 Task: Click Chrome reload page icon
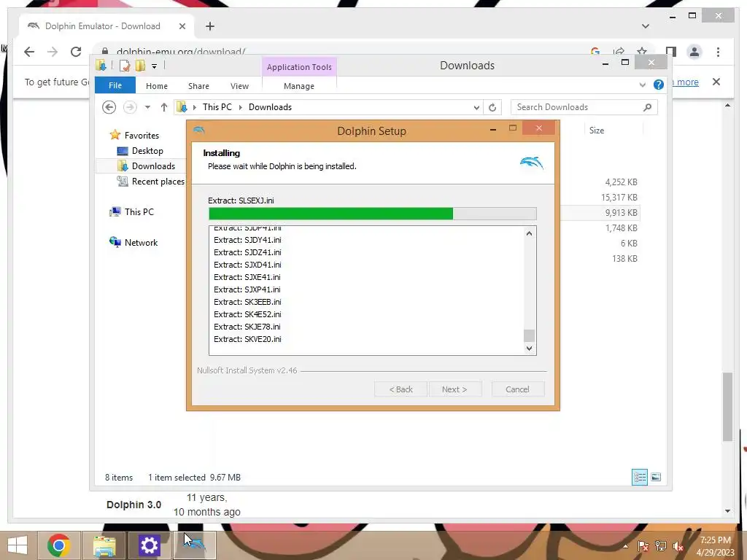(76, 52)
